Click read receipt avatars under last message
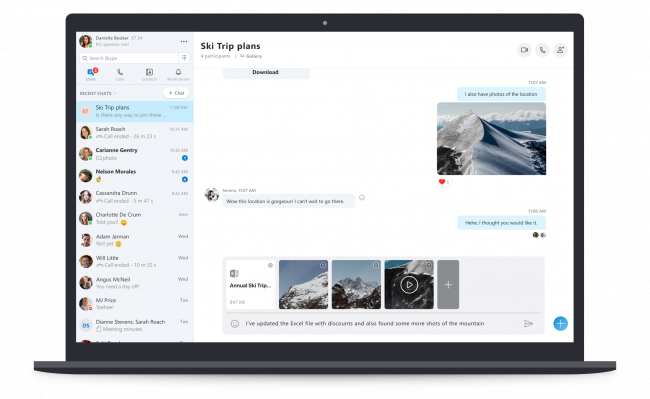 [x=539, y=235]
